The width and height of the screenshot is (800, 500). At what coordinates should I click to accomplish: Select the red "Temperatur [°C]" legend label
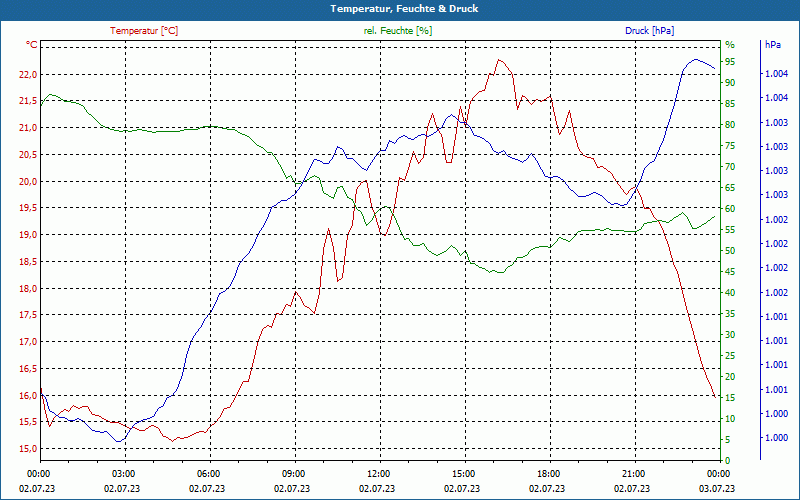click(144, 31)
